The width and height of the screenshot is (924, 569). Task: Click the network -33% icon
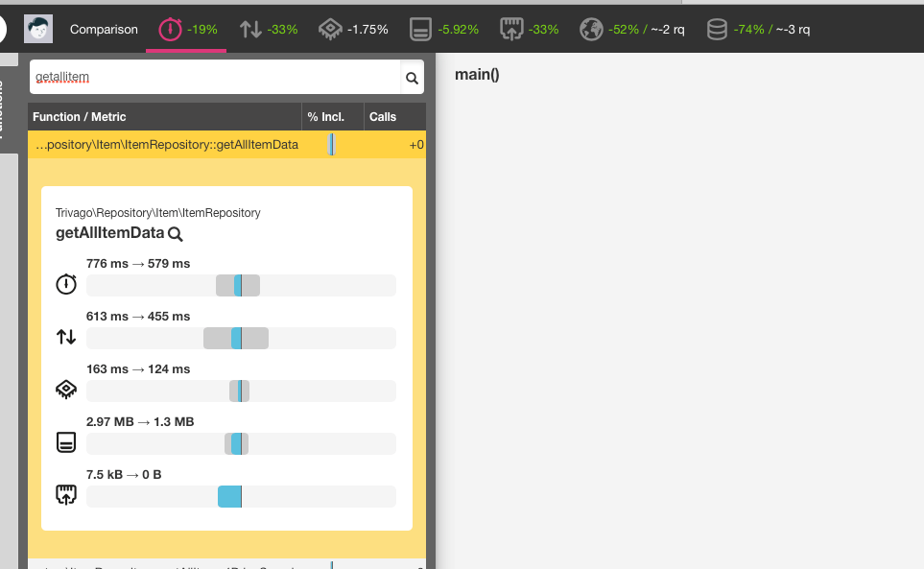click(511, 29)
